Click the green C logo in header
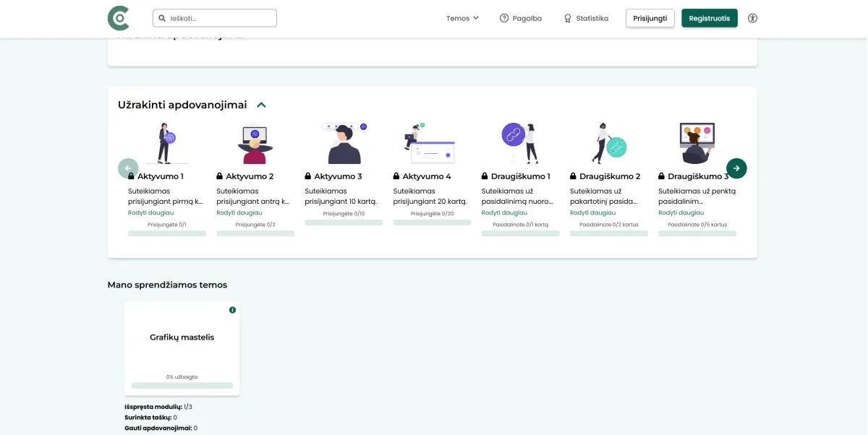The image size is (868, 435). click(x=118, y=18)
